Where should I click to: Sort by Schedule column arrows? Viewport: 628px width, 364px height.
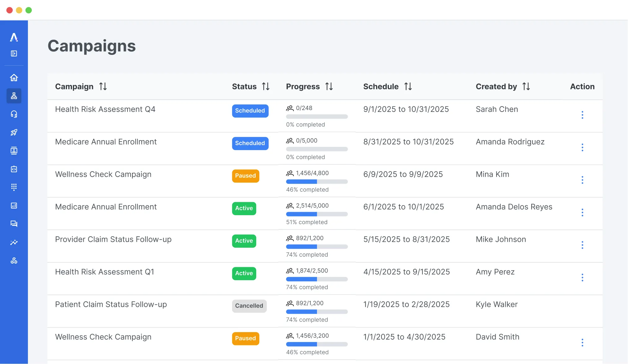[408, 87]
